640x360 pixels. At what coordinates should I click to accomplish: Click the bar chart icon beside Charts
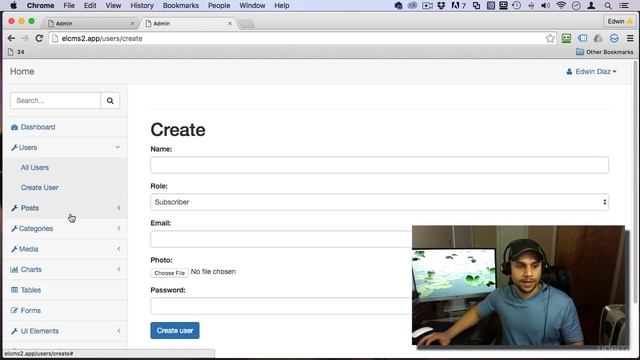tap(14, 269)
